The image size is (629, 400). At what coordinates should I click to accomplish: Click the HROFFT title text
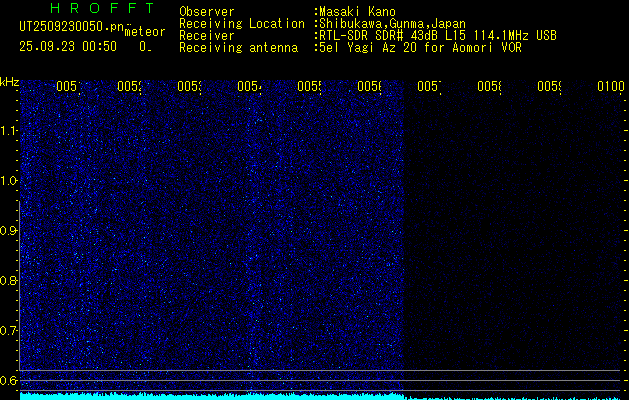103,8
